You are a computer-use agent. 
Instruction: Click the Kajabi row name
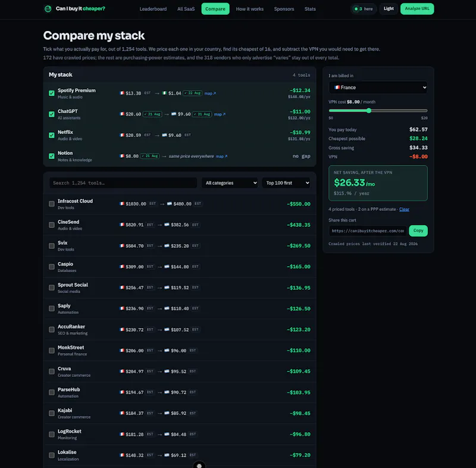tap(65, 410)
